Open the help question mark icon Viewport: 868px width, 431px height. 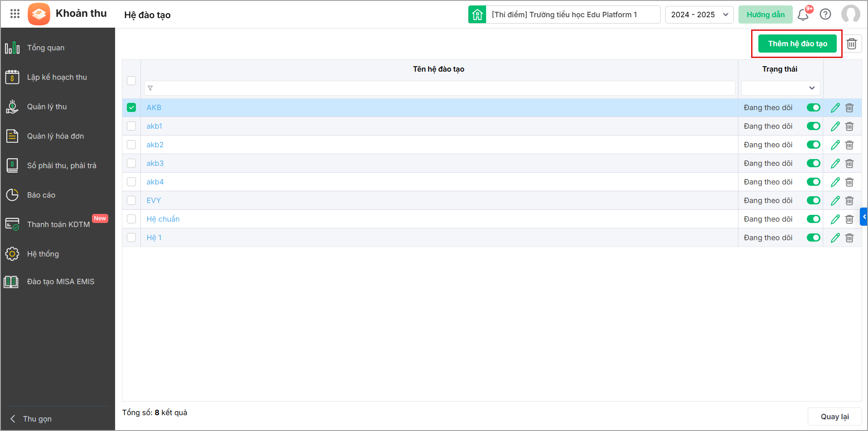pos(825,15)
